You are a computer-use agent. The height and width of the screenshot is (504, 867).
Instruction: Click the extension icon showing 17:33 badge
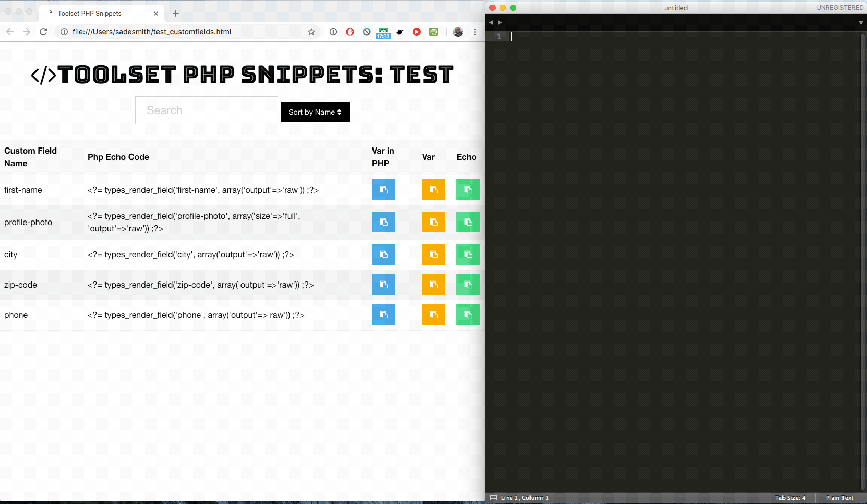383,33
